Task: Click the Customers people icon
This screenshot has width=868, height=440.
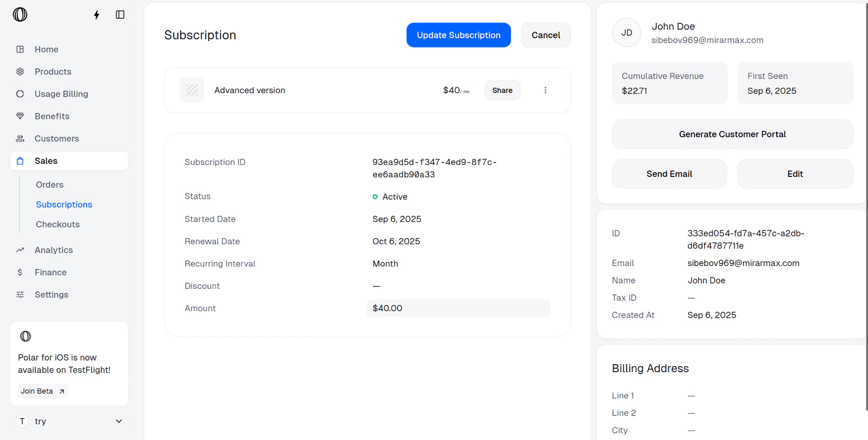Action: coord(20,139)
